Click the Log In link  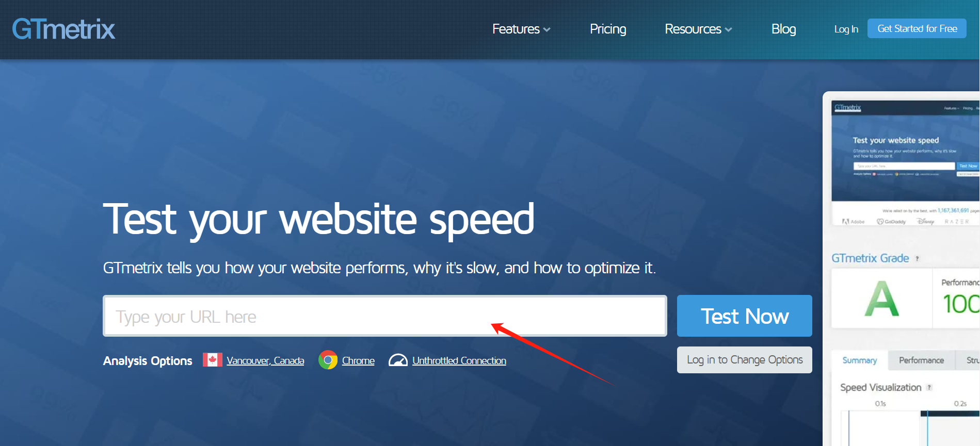click(846, 29)
